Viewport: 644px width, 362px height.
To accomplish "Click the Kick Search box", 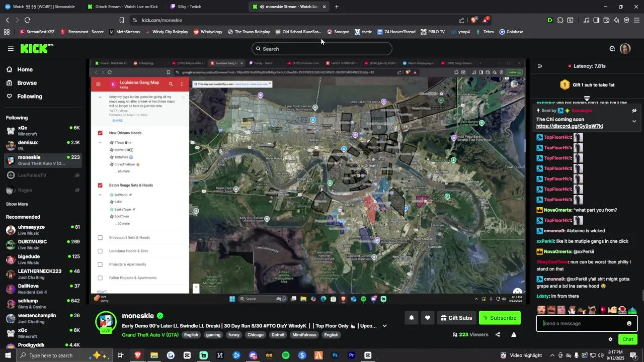I will [x=322, y=49].
